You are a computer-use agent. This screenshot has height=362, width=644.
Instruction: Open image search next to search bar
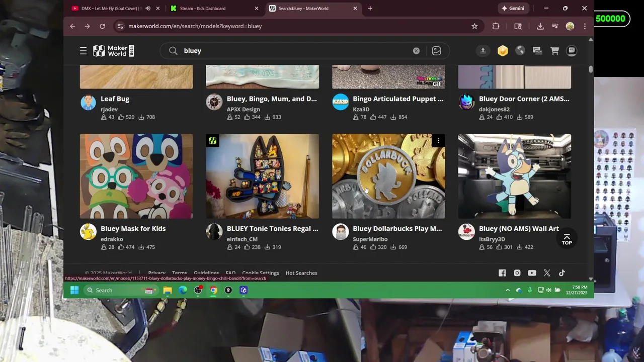click(436, 51)
